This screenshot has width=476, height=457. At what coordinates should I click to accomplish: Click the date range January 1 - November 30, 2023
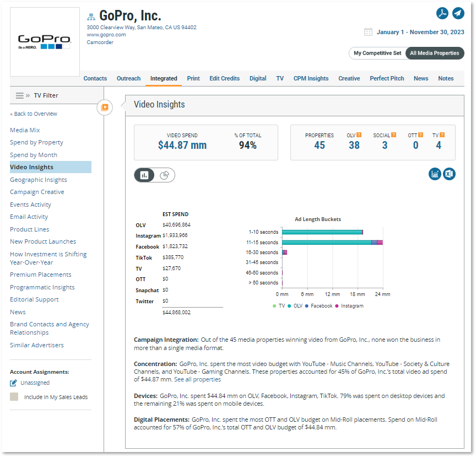pos(420,32)
